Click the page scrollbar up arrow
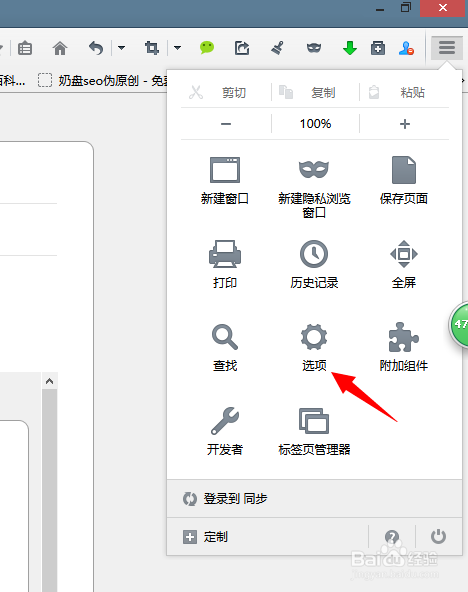This screenshot has height=592, width=468. pyautogui.click(x=49, y=381)
